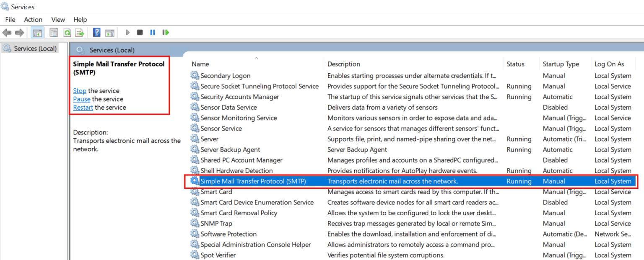Click the Running status of SMTP service
Viewport: 644px width, 260px height.
pos(519,181)
